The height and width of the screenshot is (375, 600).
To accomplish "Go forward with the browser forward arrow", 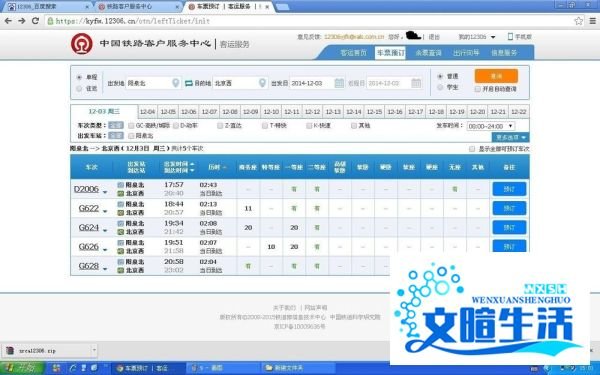I will (x=22, y=21).
